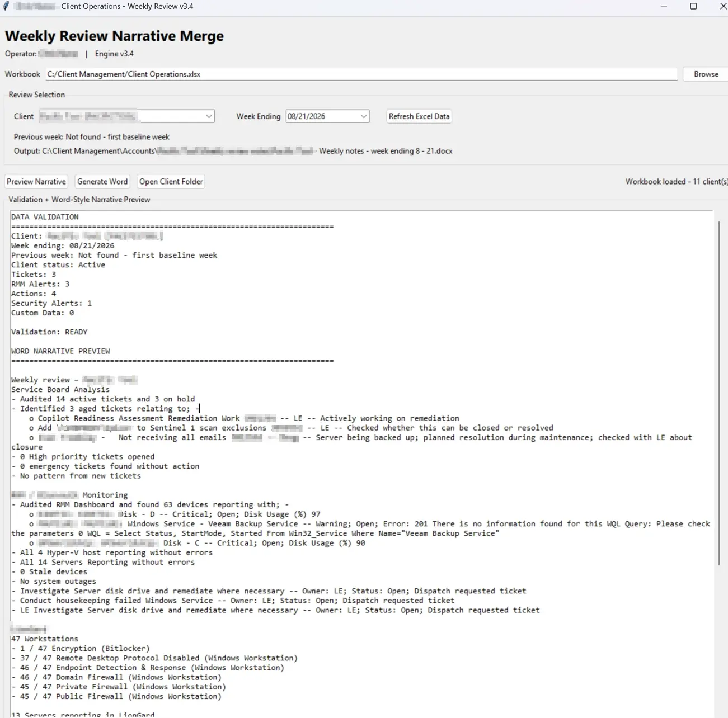728x718 pixels.
Task: Click into the Workbook path field
Action: pyautogui.click(x=361, y=74)
